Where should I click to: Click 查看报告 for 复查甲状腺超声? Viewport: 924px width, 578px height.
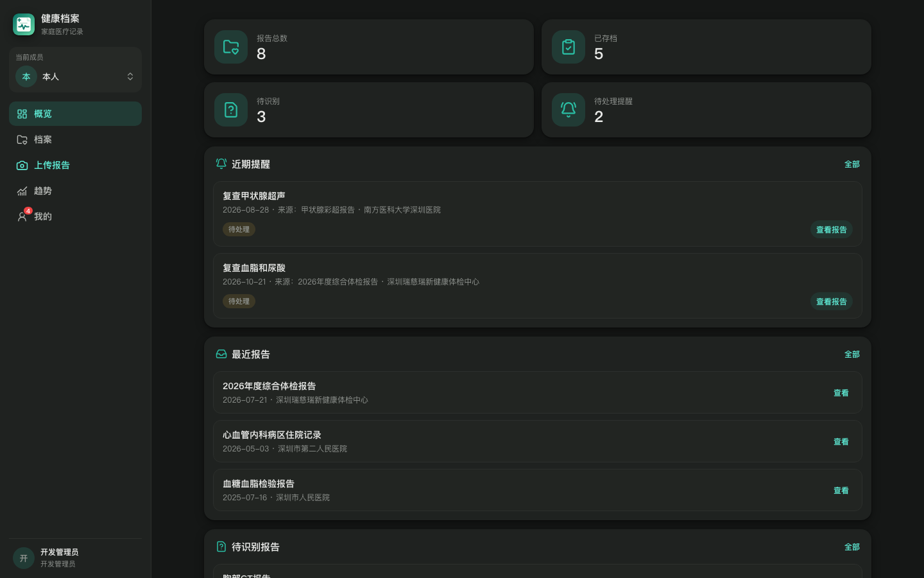[832, 229]
